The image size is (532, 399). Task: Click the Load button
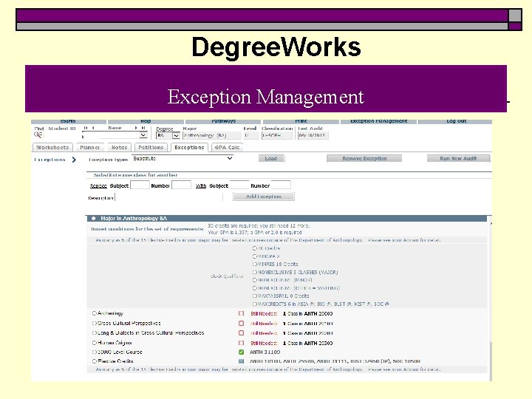271,158
